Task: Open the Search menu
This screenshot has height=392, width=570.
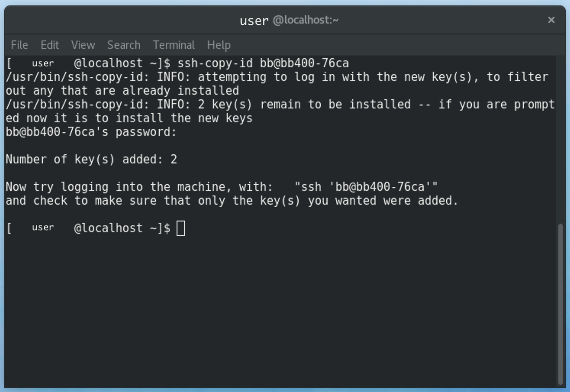Action: (124, 45)
